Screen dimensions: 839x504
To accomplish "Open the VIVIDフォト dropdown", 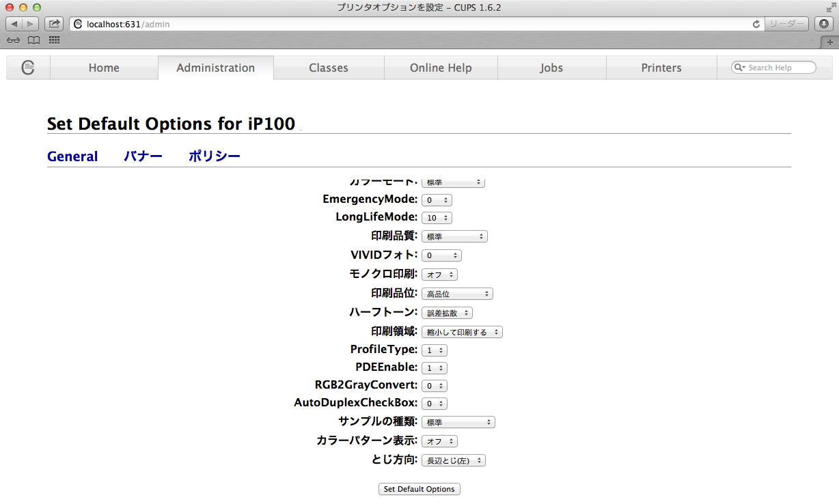I will [x=441, y=255].
